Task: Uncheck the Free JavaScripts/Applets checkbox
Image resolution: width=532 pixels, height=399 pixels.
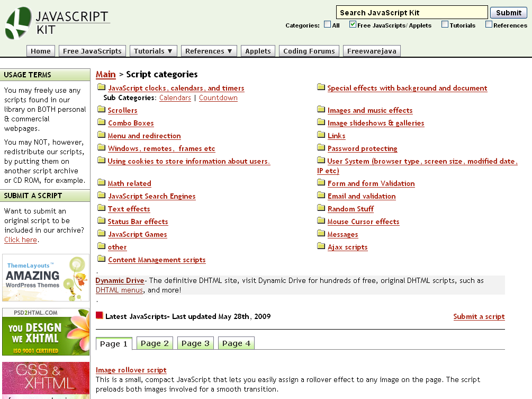Action: [x=353, y=24]
